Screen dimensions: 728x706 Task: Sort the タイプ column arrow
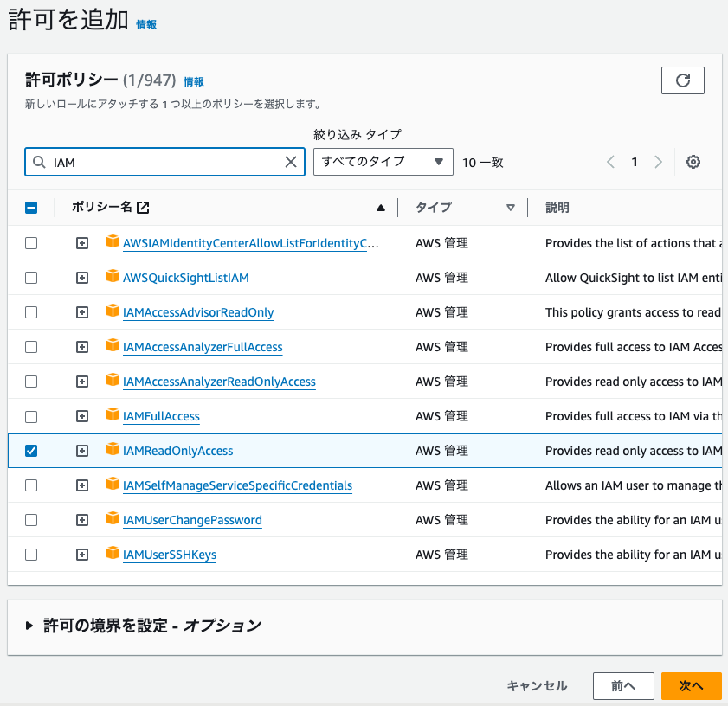tap(510, 208)
